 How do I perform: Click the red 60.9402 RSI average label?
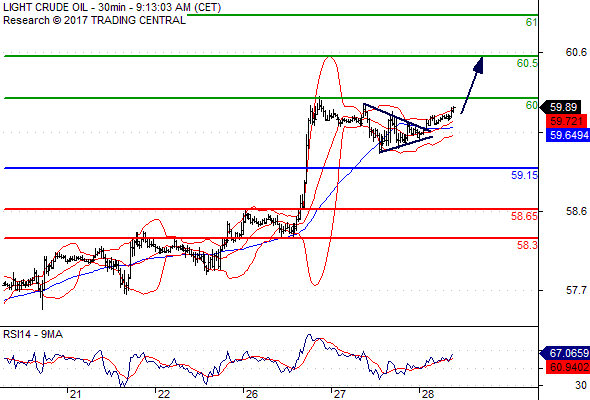pos(568,367)
